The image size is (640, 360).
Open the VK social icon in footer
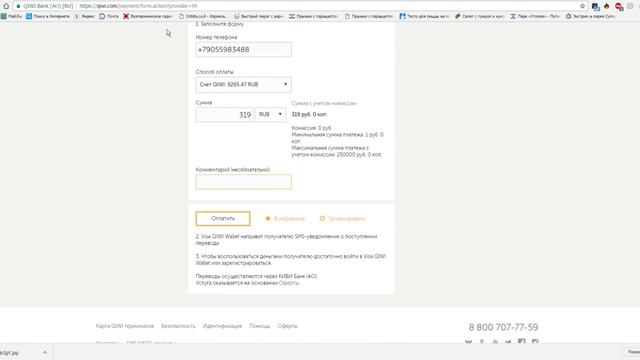click(x=469, y=341)
